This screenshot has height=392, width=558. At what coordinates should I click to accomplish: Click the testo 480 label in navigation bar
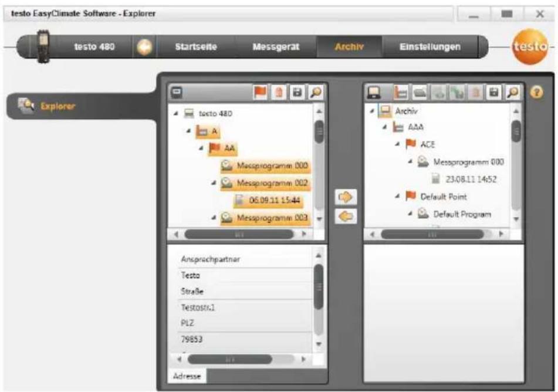tap(94, 47)
